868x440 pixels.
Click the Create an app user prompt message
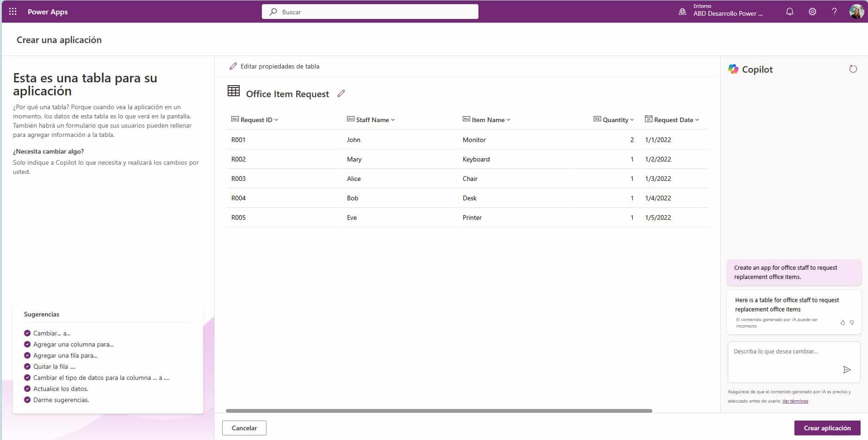(794, 272)
